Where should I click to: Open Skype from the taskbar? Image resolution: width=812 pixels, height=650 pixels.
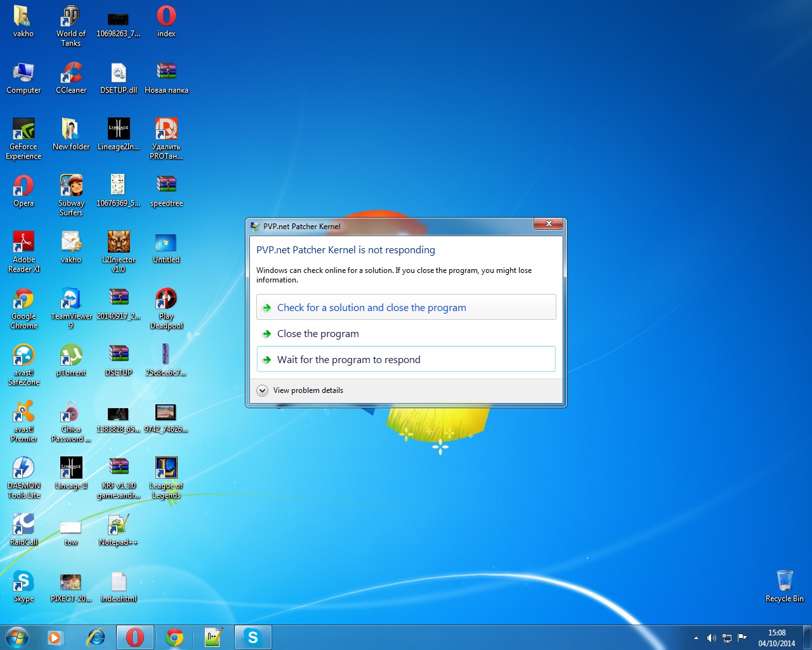pos(252,637)
